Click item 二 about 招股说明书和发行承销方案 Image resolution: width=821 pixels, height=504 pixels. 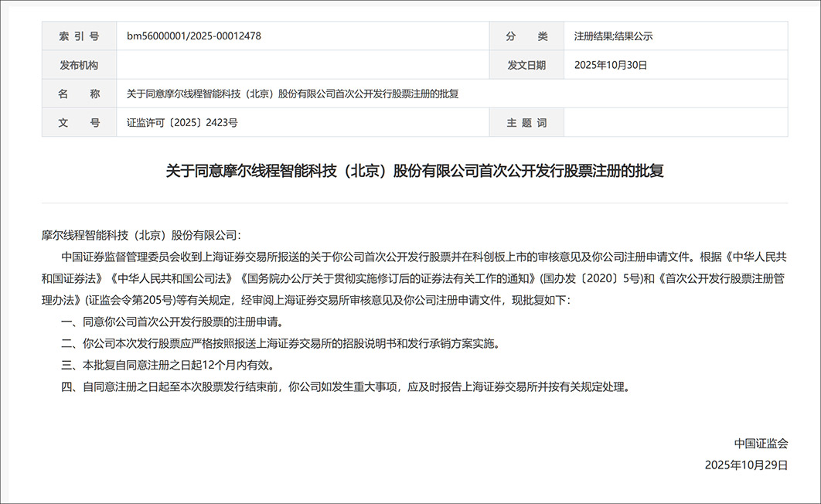pyautogui.click(x=281, y=343)
